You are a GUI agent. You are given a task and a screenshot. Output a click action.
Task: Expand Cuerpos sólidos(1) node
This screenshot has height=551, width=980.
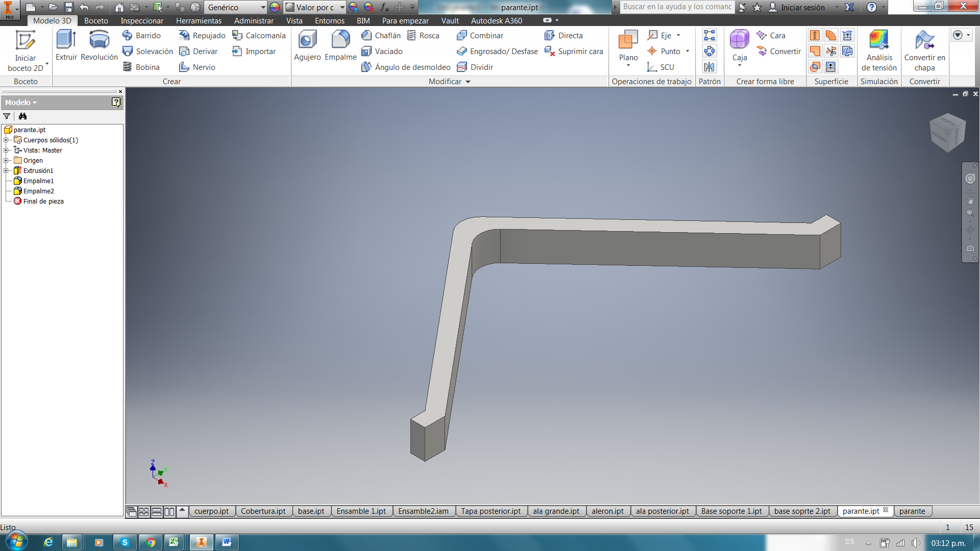6,140
